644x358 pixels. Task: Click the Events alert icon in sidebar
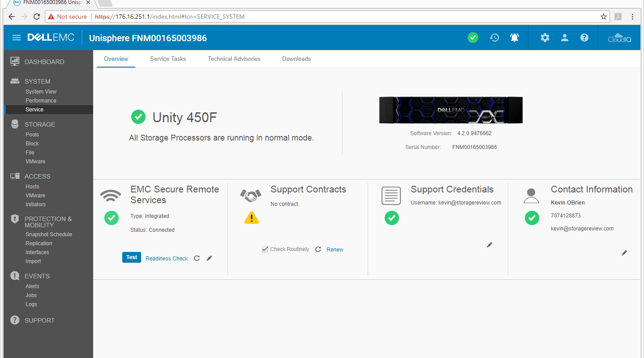point(15,276)
